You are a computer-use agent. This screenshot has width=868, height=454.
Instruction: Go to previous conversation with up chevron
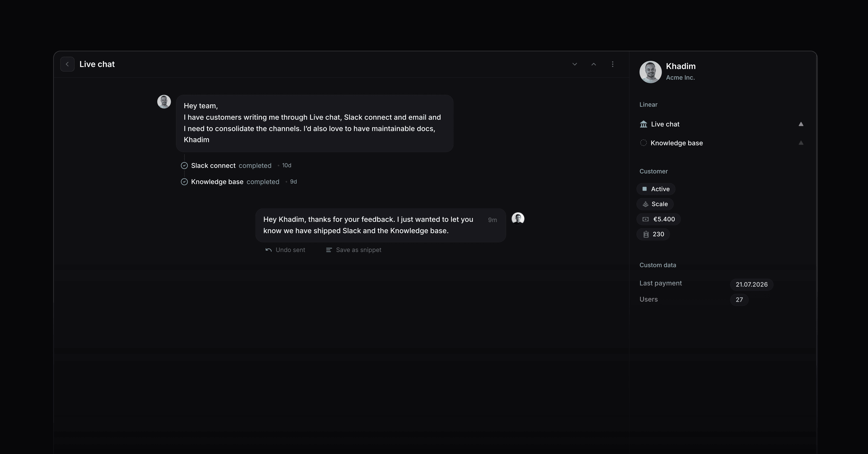tap(594, 64)
